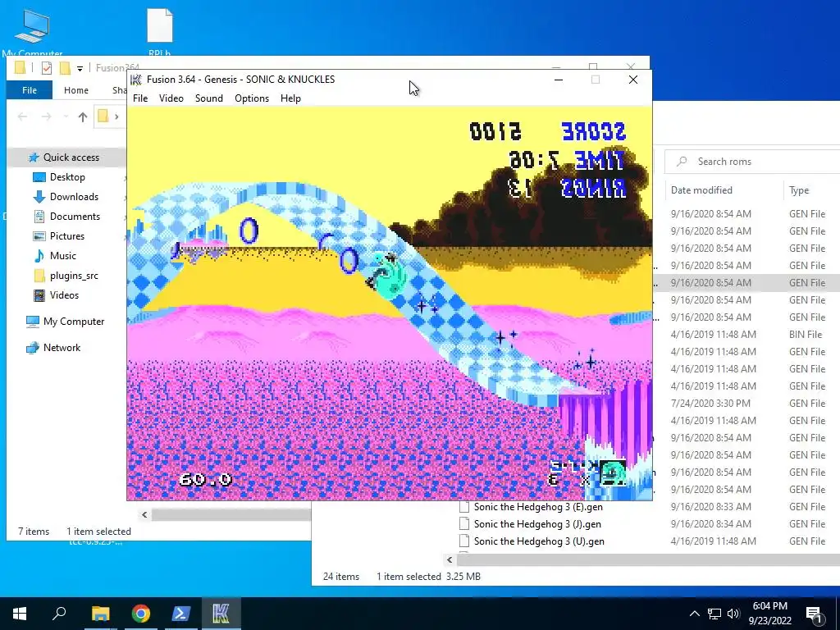The image size is (840, 630).
Task: Click left scroll arrow in Fusion364 window scrollbar
Action: pyautogui.click(x=144, y=515)
